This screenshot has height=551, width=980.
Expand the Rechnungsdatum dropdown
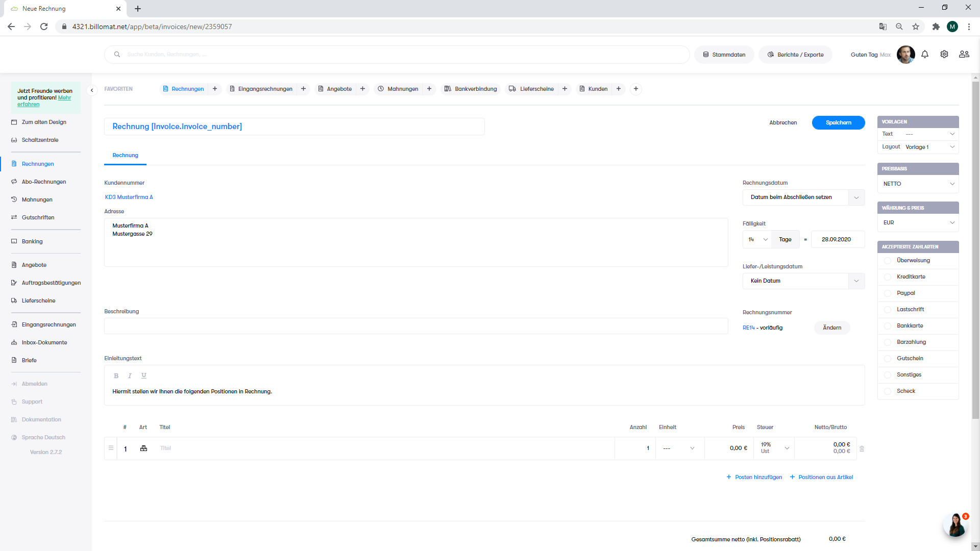(x=856, y=197)
